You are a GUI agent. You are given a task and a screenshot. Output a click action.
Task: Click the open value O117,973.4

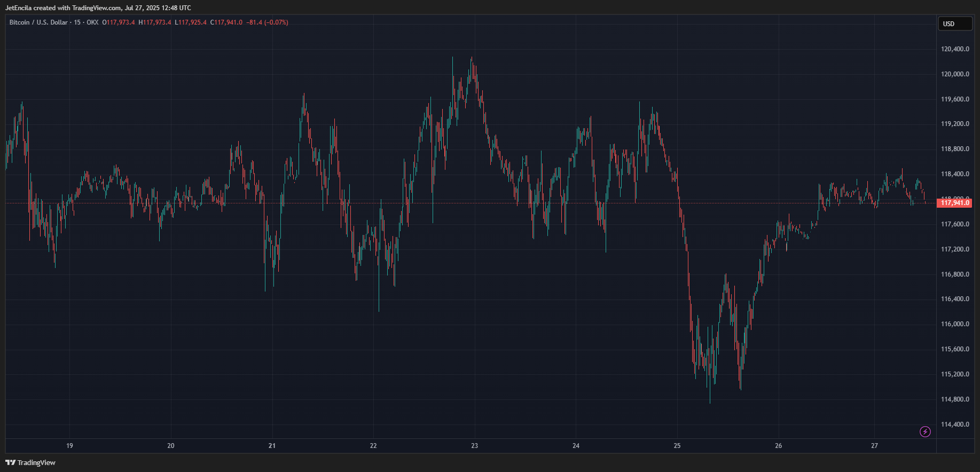click(119, 22)
